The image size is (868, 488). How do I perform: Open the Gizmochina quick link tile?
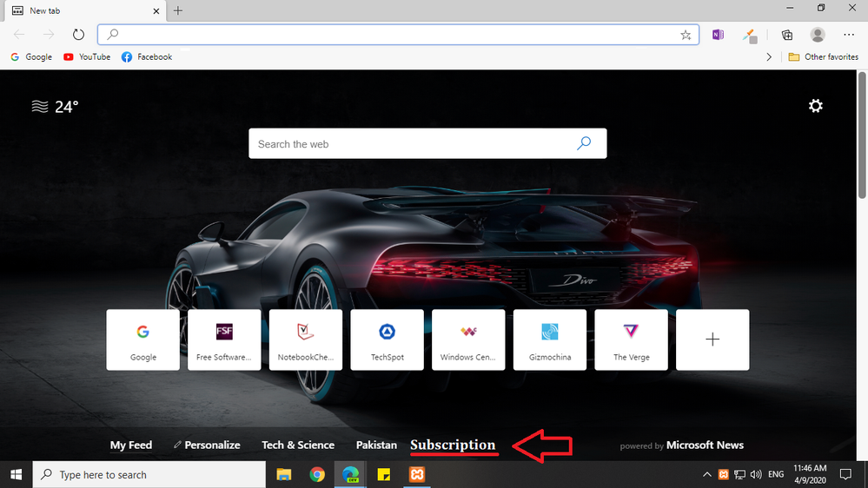click(x=550, y=340)
